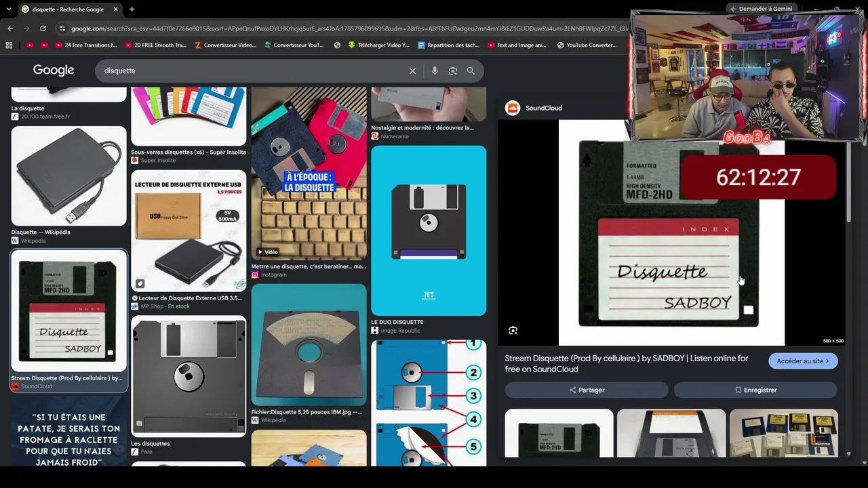Open the site information icon in address bar
This screenshot has width=868, height=488.
point(62,28)
